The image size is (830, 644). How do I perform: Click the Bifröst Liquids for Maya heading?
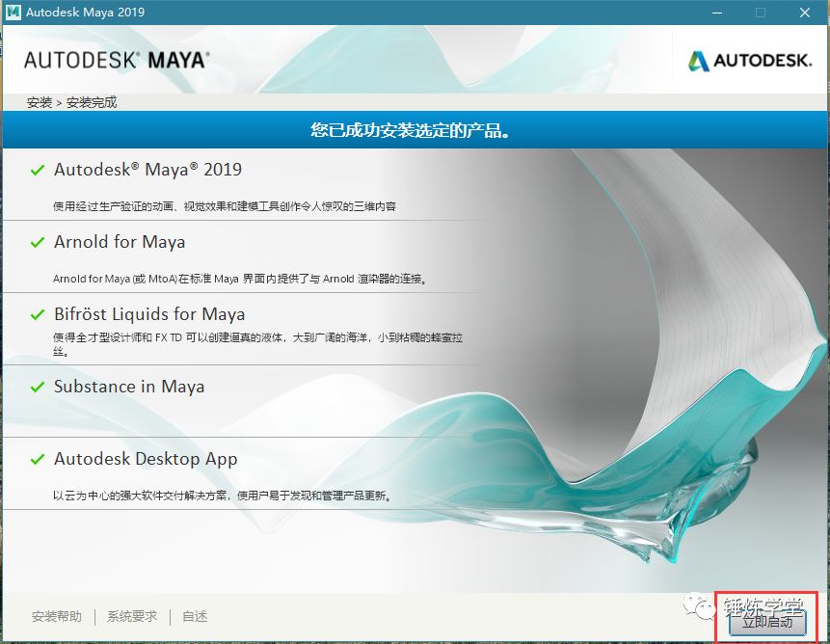click(149, 314)
